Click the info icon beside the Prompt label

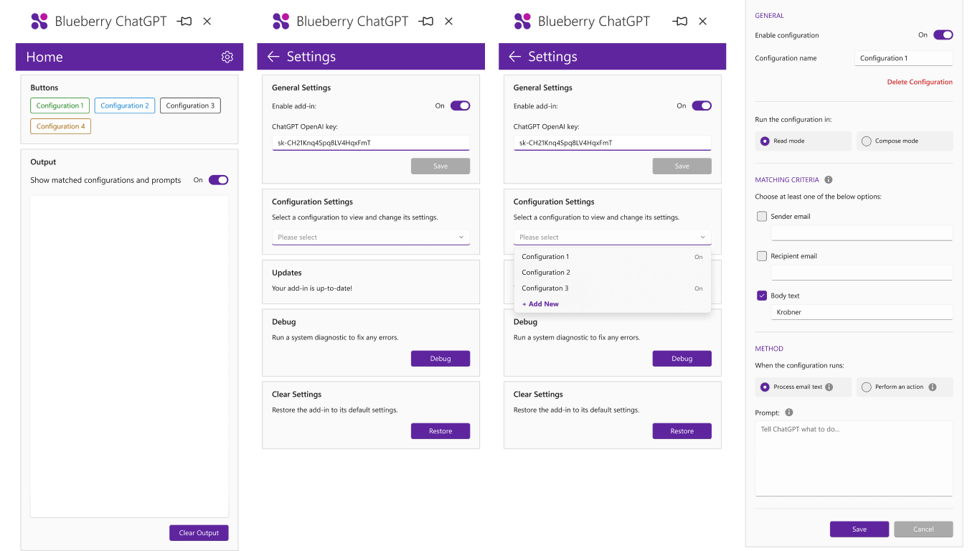[789, 413]
